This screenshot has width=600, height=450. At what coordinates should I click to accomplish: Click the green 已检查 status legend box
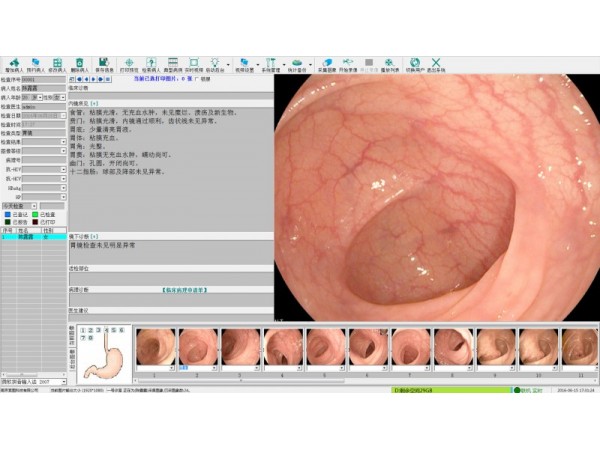point(36,214)
